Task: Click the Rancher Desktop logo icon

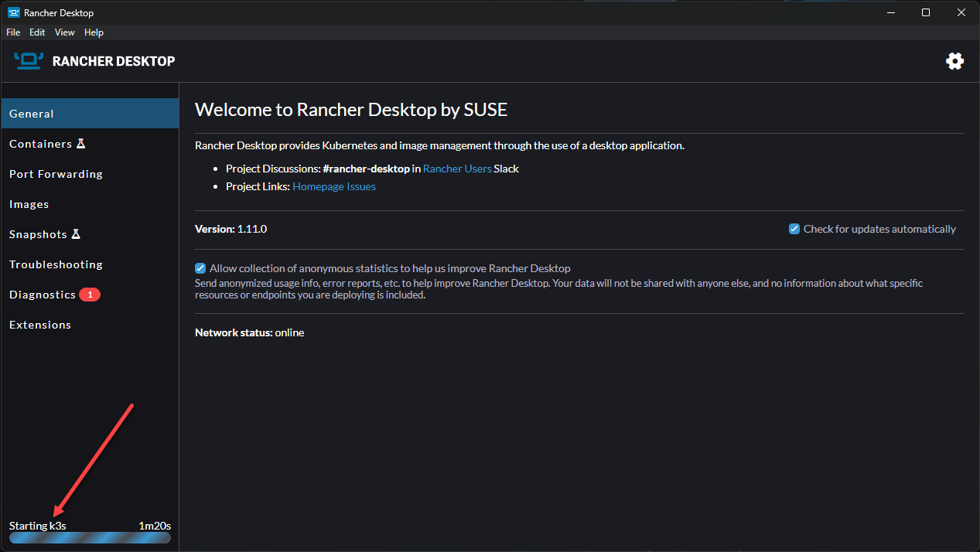Action: tap(29, 61)
